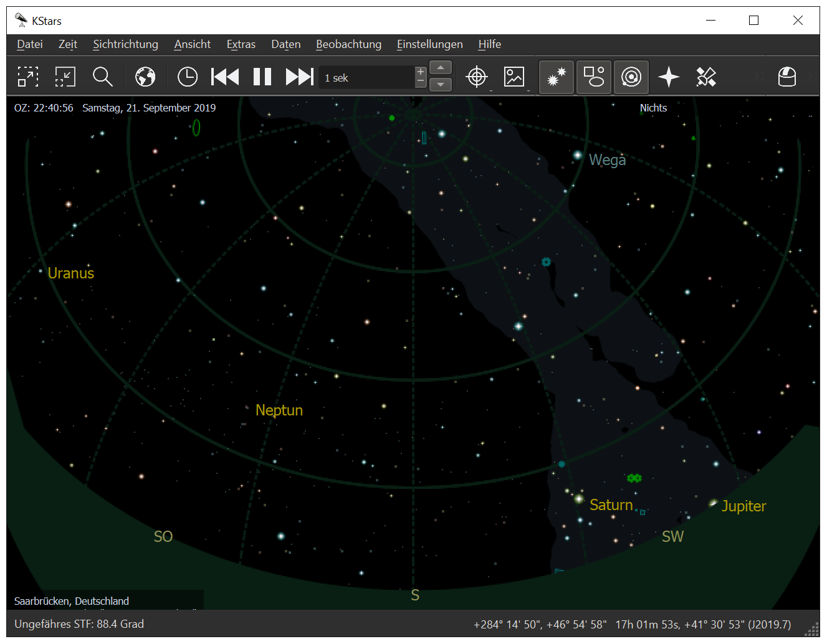Click the OZ 22:40:56 time readout
Image resolution: width=827 pixels, height=644 pixels.
pyautogui.click(x=44, y=108)
